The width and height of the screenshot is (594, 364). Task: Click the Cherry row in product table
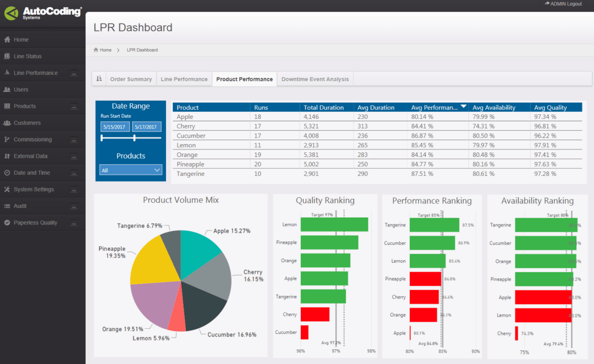tap(377, 126)
